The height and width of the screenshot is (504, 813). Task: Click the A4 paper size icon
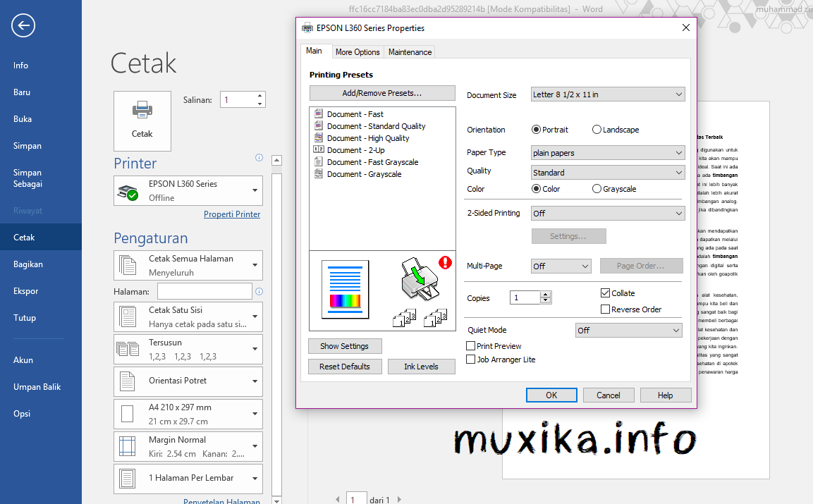(x=128, y=414)
